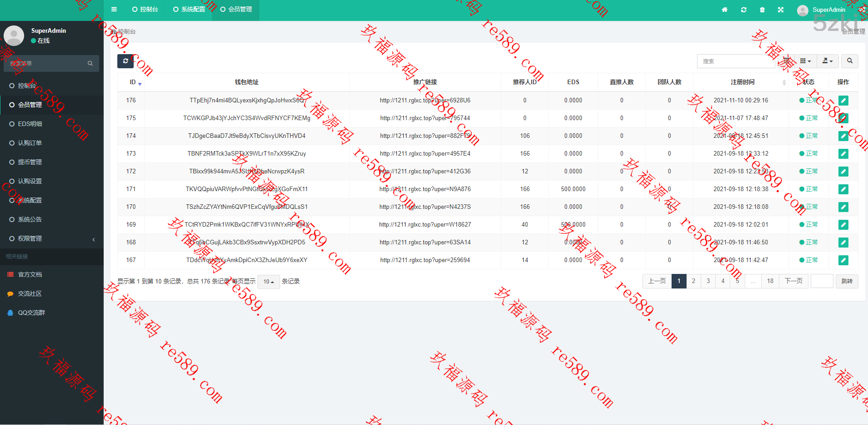Viewport: 868px width, 425px height.
Task: Toggle the table card view button
Action: click(786, 61)
